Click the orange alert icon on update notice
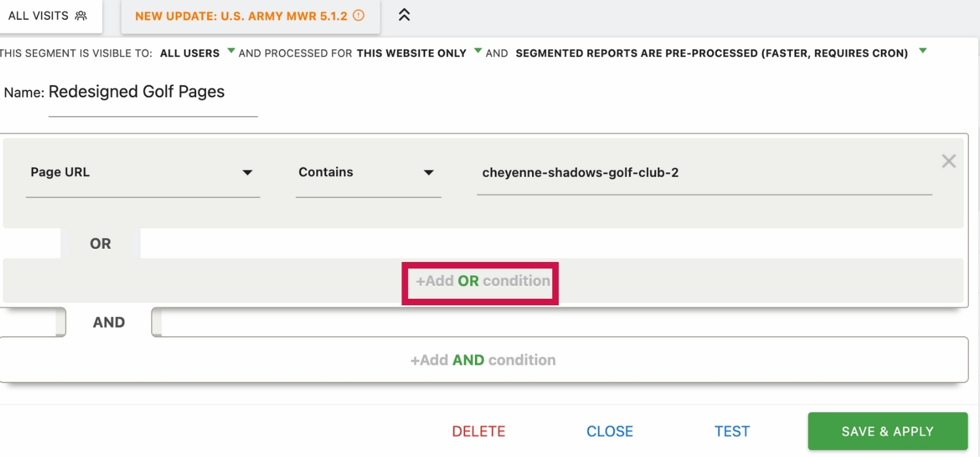The image size is (980, 457). [x=358, y=16]
